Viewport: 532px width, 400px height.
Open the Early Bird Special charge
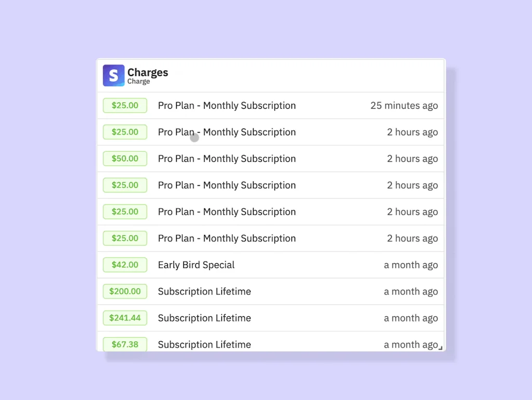click(x=196, y=265)
